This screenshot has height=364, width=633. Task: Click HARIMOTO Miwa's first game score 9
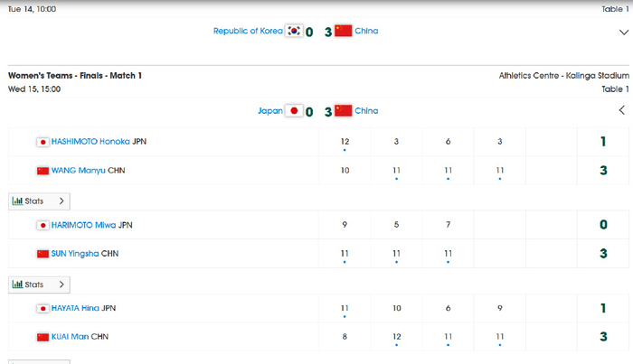tap(345, 225)
